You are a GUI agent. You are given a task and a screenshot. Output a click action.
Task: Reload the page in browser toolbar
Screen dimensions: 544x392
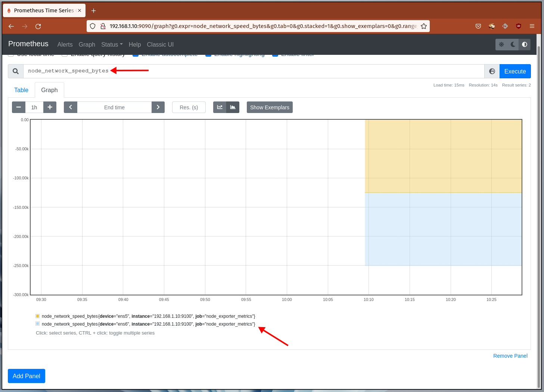[x=38, y=26]
